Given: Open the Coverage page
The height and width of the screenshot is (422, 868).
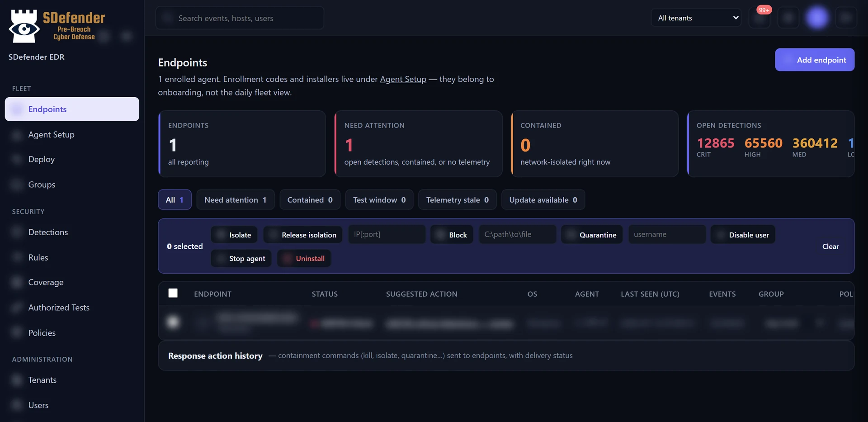Looking at the screenshot, I should tap(72, 282).
